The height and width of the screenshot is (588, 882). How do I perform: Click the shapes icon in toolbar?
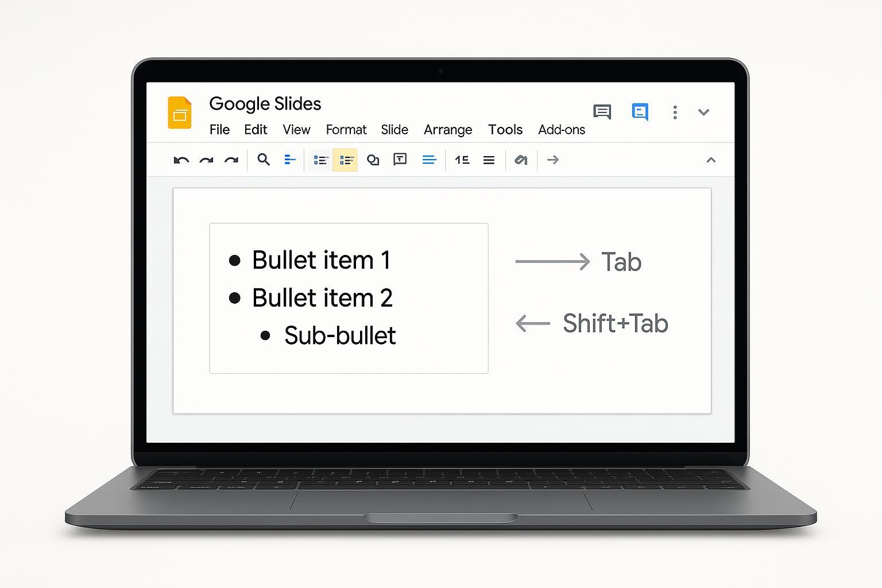pos(373,160)
